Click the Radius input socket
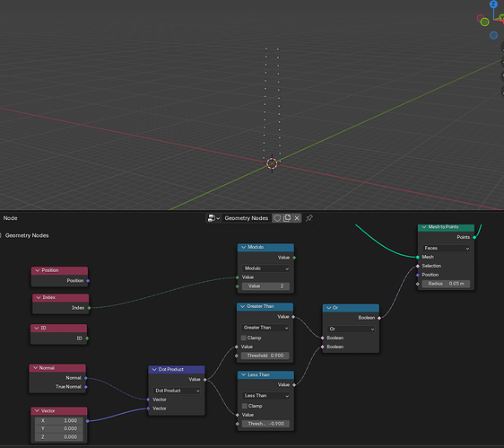Screen dimensions: 504x448 pos(418,284)
